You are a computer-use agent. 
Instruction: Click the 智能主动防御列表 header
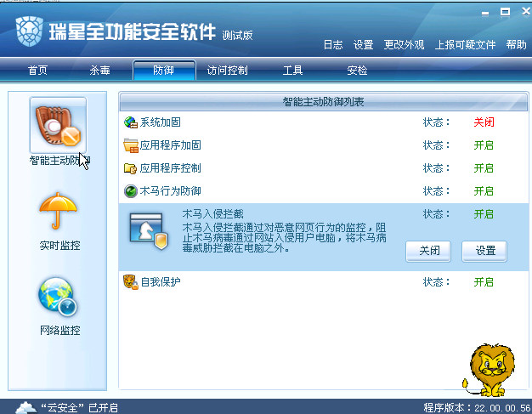coord(323,102)
